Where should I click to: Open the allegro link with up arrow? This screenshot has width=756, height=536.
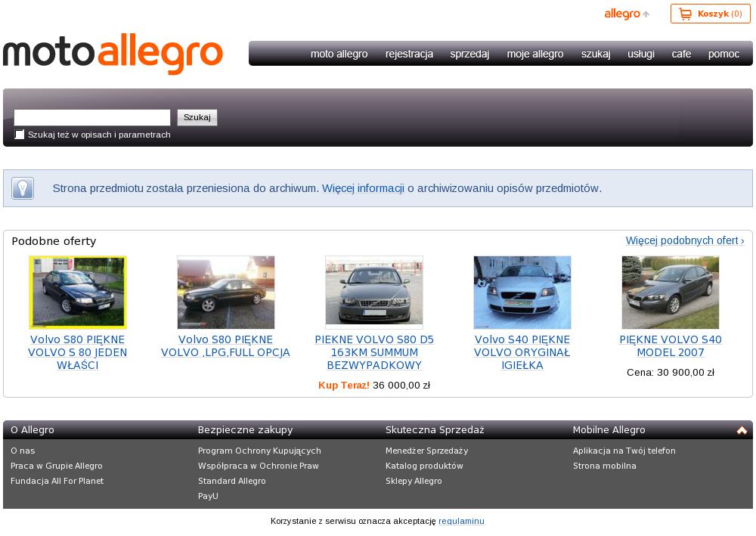(627, 14)
